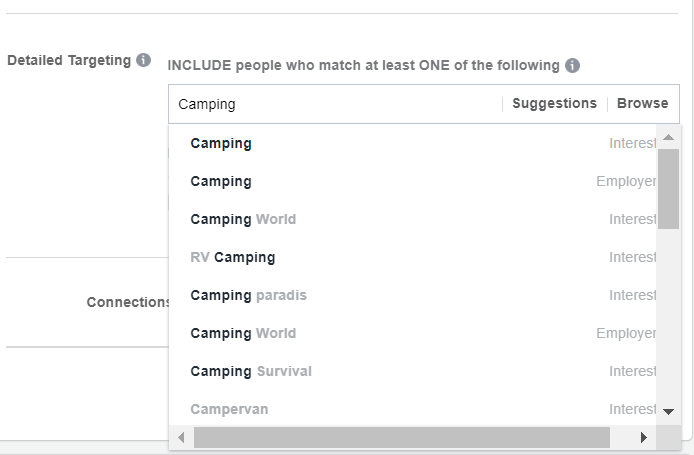Click the vertical scrollbar thumb
Image resolution: width=694 pixels, height=455 pixels.
(x=668, y=188)
